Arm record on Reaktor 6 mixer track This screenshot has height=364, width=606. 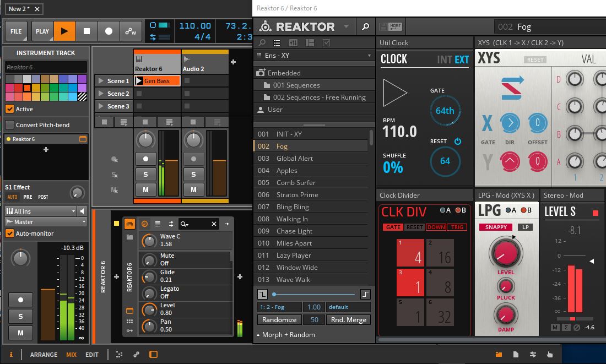tap(145, 159)
